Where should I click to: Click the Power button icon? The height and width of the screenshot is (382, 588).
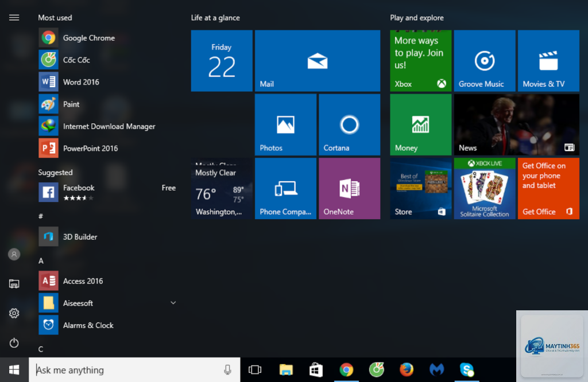(x=14, y=342)
